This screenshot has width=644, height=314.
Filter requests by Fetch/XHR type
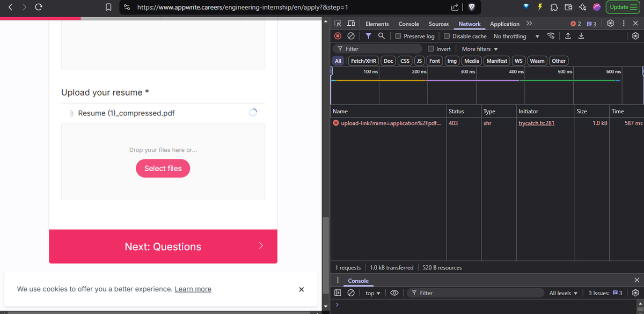click(x=364, y=61)
